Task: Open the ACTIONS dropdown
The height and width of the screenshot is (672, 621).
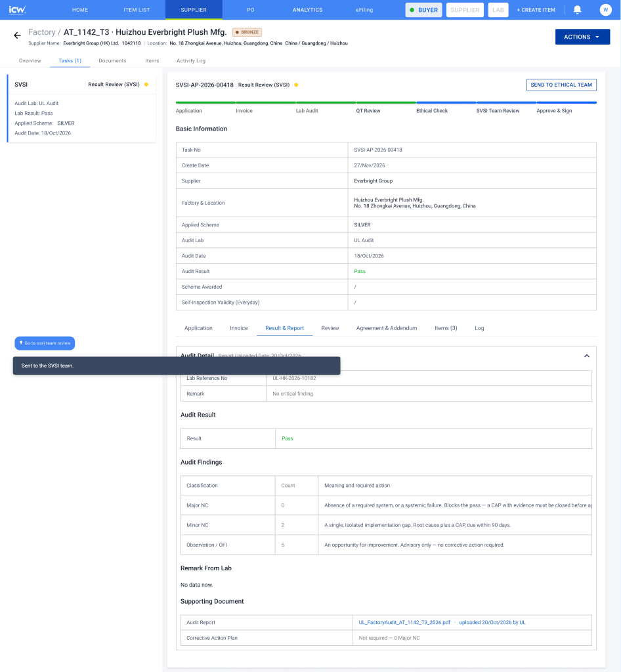Action: (x=582, y=37)
